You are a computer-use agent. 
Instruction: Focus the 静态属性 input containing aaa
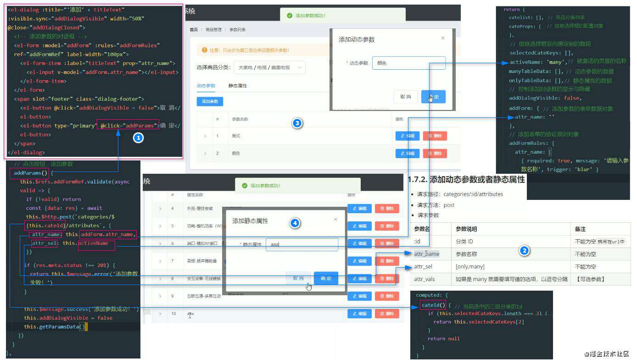(x=302, y=244)
